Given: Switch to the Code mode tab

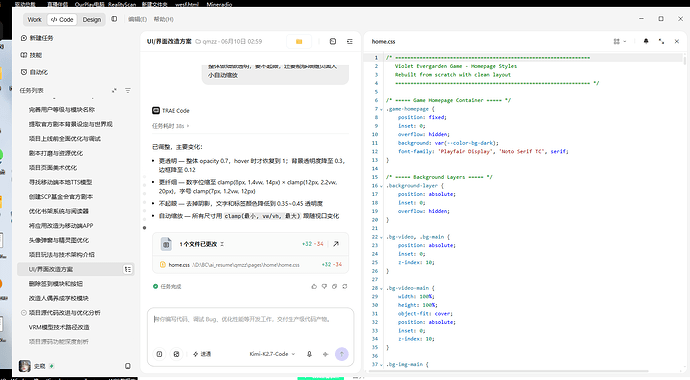Looking at the screenshot, I should click(62, 19).
